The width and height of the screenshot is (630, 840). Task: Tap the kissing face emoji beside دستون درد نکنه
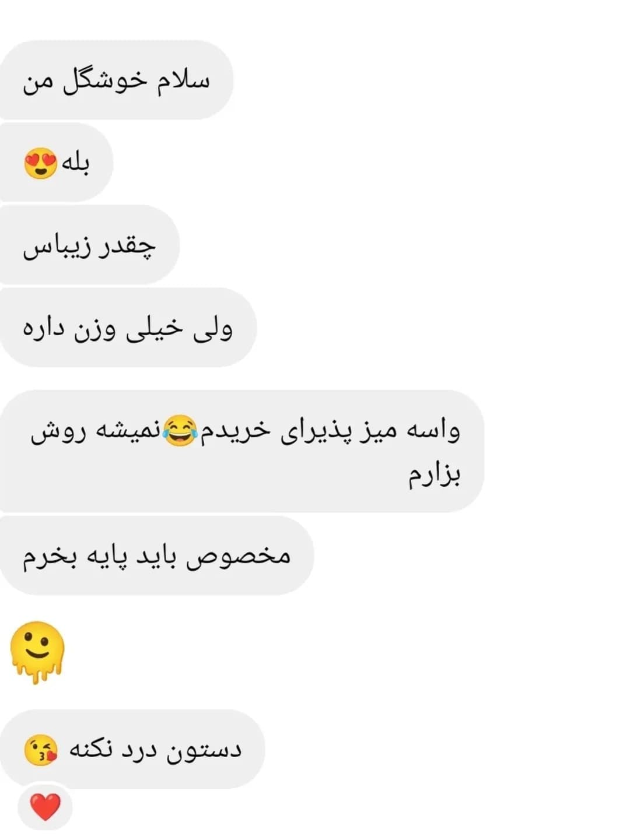coord(40,750)
